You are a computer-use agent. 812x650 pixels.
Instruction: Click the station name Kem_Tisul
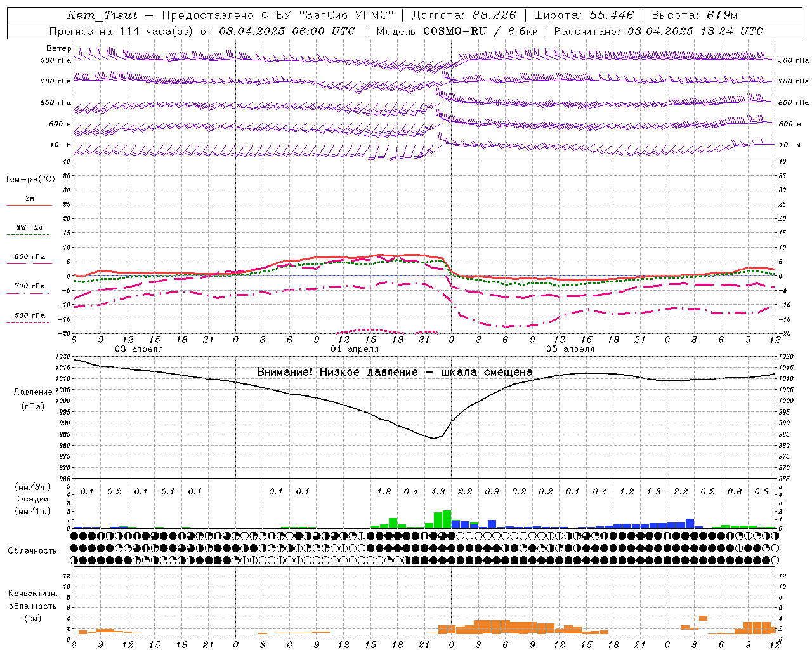click(x=102, y=15)
